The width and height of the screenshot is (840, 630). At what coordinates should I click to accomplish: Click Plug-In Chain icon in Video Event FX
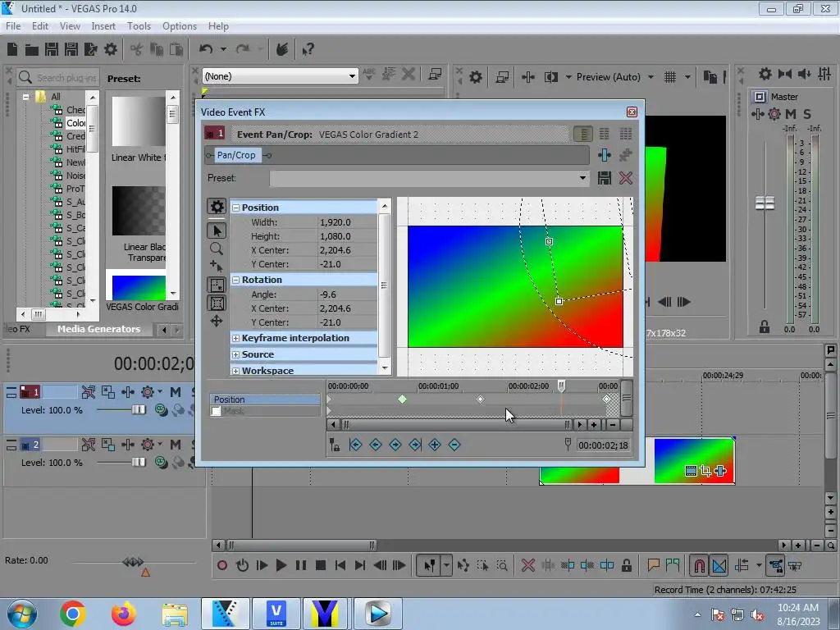(605, 155)
